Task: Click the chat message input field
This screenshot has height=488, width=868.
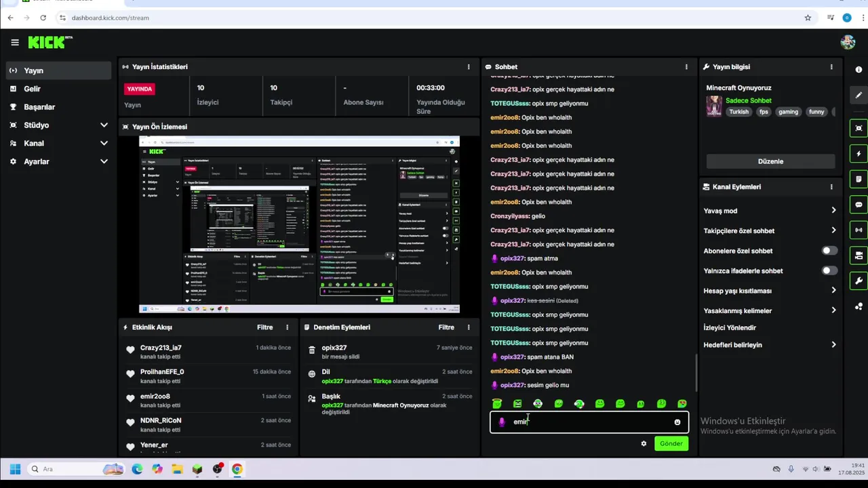Action: (589, 422)
